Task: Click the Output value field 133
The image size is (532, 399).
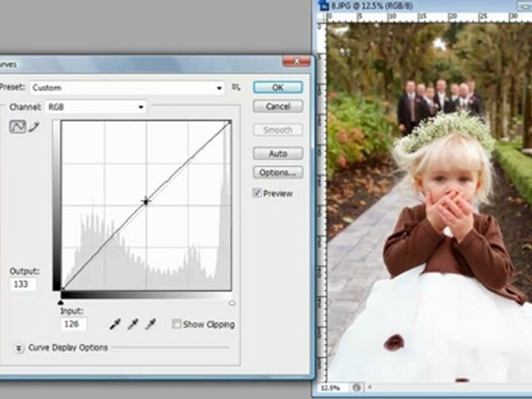Action: point(23,284)
